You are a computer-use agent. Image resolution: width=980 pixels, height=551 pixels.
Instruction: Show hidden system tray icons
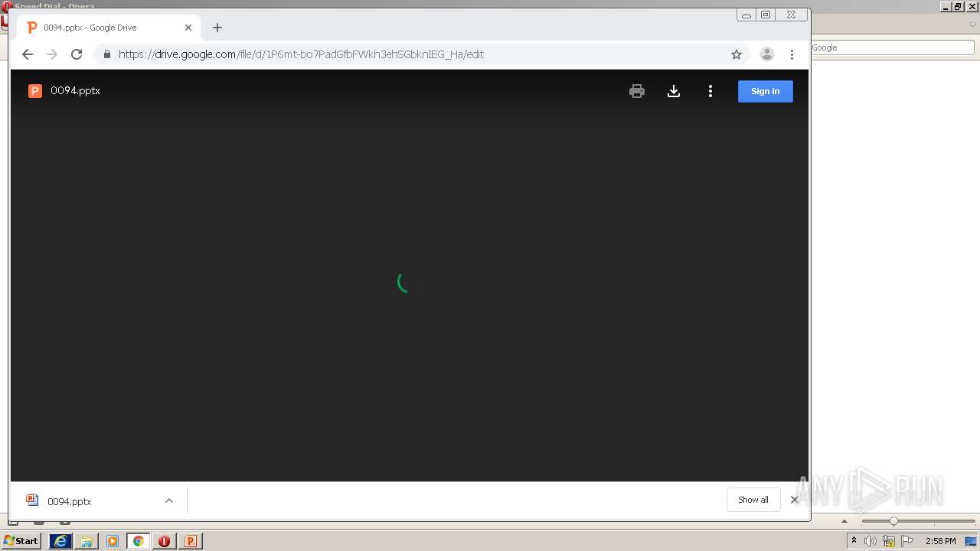(854, 541)
